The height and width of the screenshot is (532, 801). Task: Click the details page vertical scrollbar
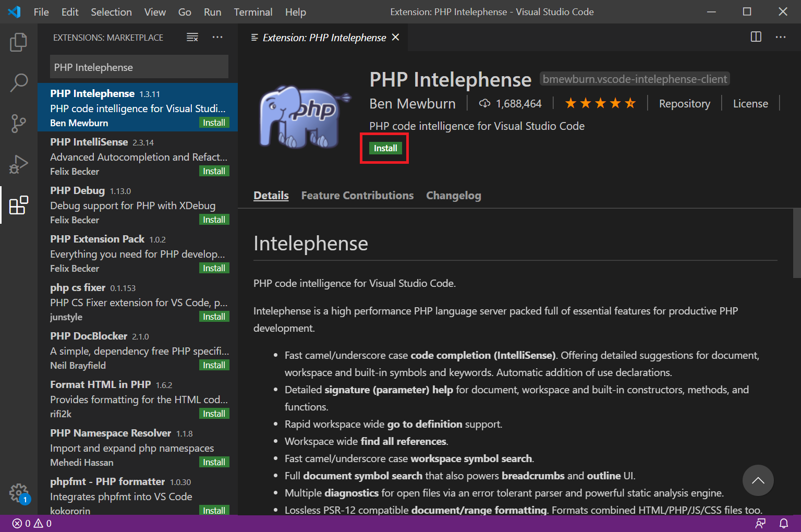796,243
